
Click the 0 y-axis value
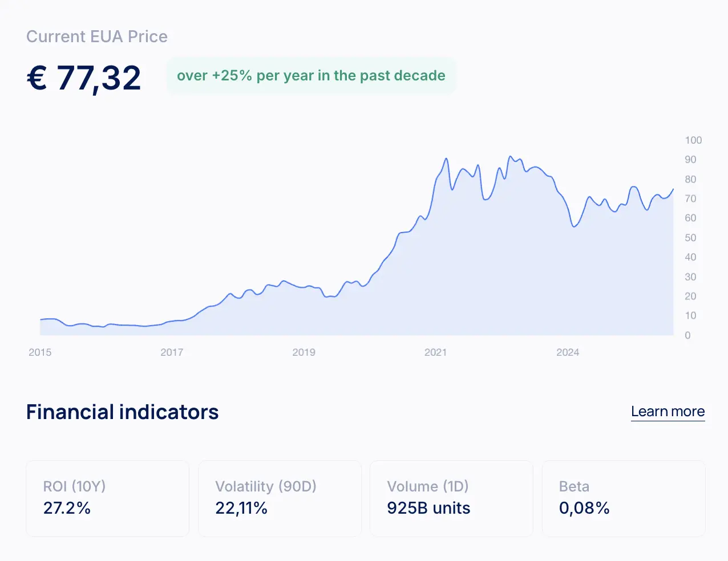pyautogui.click(x=687, y=335)
